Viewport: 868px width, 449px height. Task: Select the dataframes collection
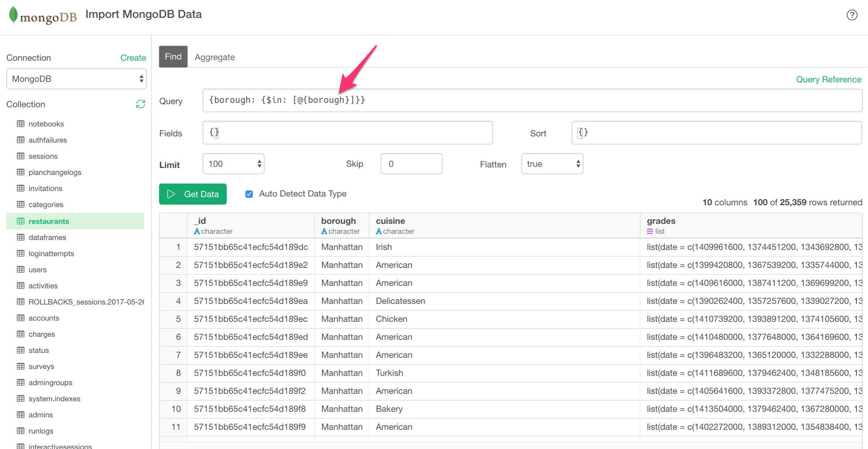[x=47, y=237]
